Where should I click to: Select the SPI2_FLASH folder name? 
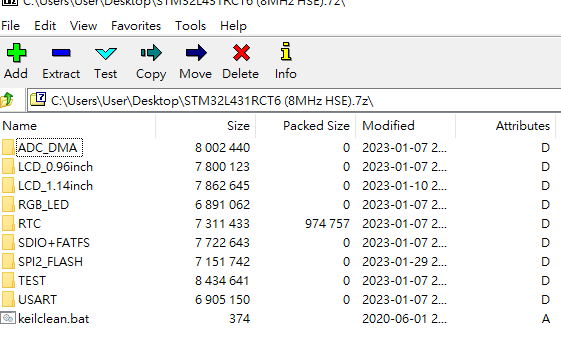pyautogui.click(x=50, y=261)
